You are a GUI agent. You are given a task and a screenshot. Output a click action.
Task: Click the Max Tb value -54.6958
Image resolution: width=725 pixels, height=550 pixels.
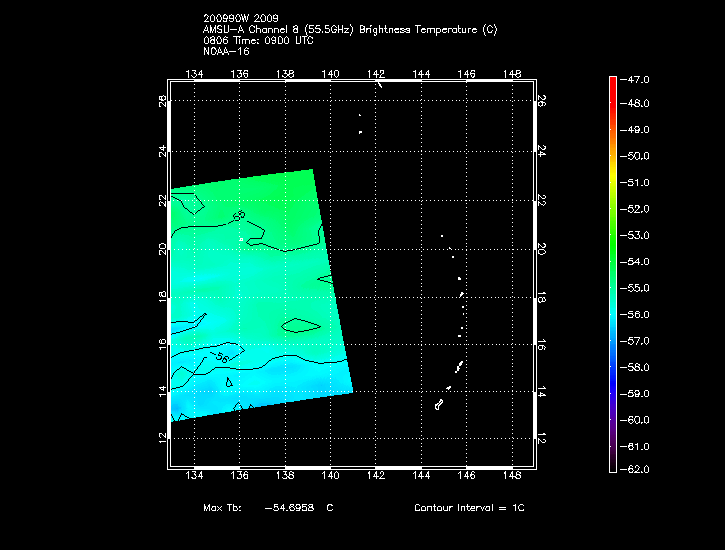tap(291, 508)
